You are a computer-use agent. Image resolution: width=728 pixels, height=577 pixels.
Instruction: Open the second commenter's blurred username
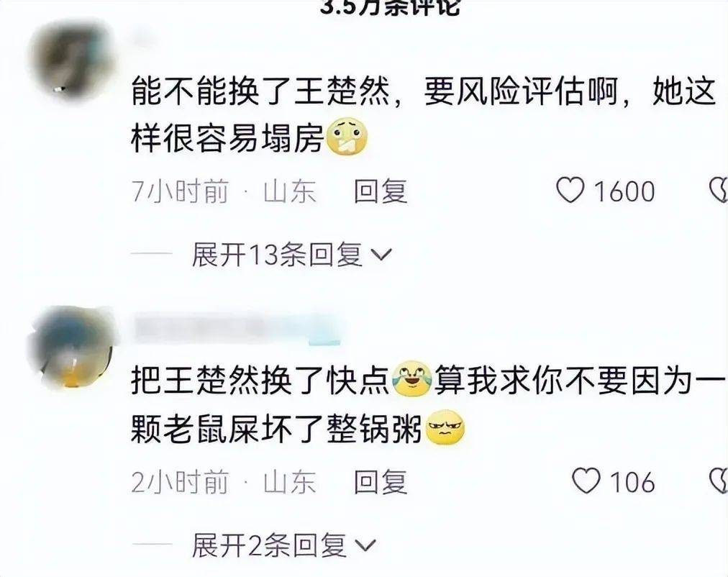237,329
